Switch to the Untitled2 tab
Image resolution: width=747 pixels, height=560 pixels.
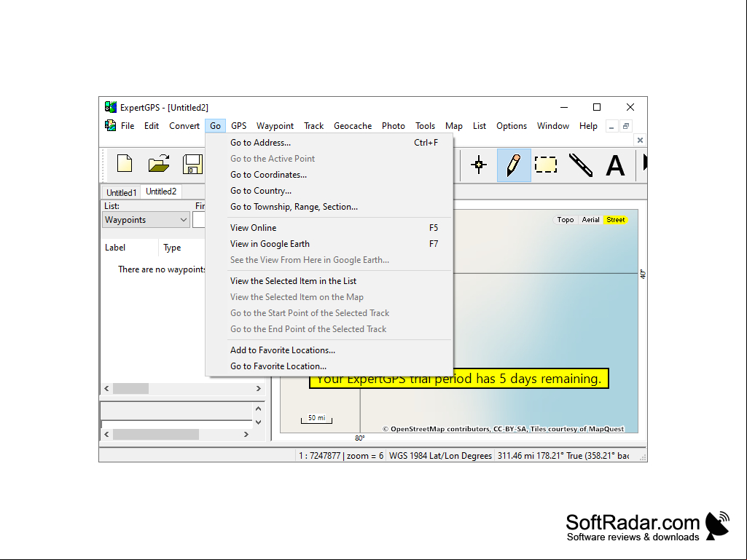(161, 192)
